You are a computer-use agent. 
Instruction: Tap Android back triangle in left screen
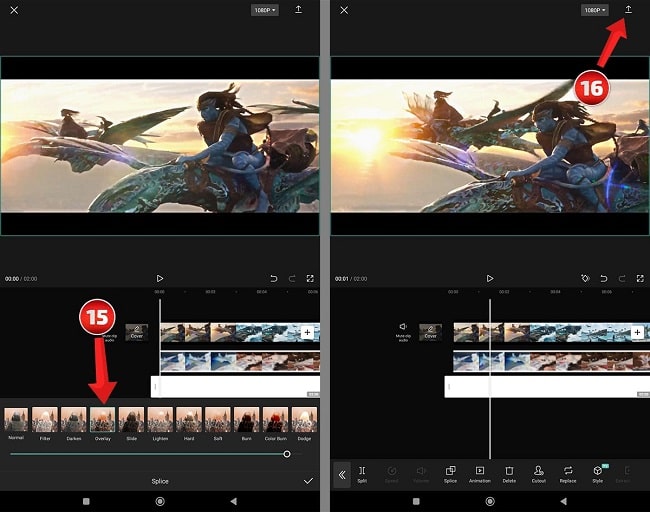pos(233,502)
